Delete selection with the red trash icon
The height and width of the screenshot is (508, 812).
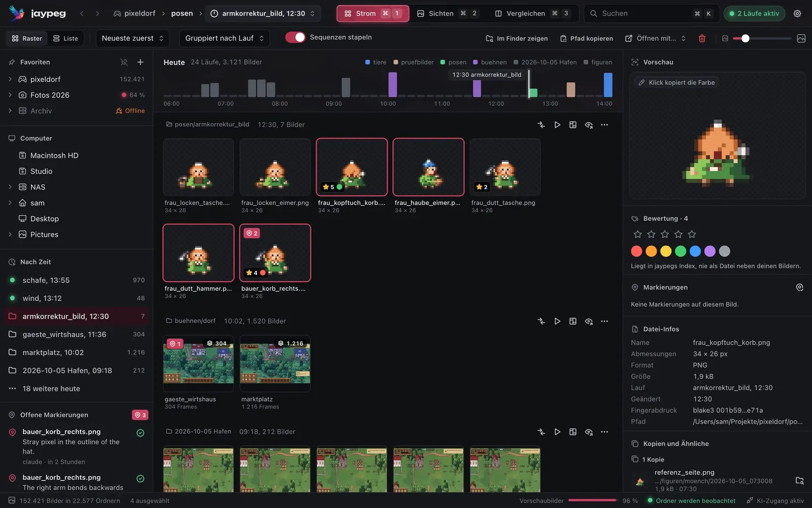(702, 38)
